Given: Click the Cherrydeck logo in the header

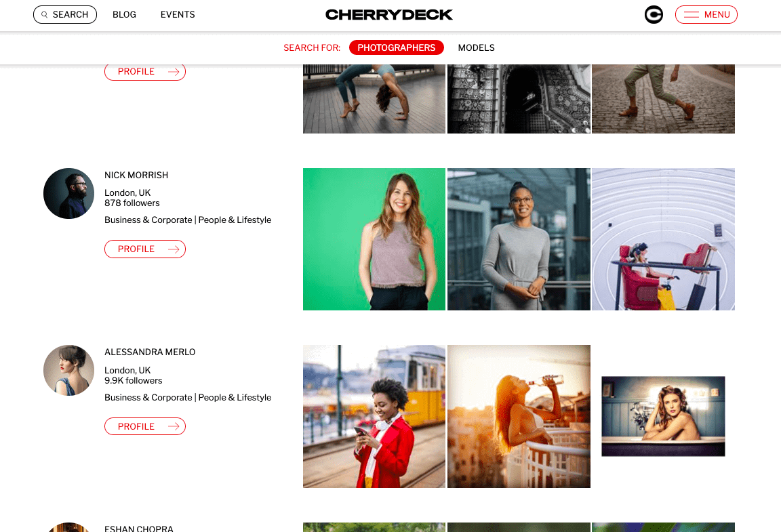Looking at the screenshot, I should pyautogui.click(x=389, y=14).
